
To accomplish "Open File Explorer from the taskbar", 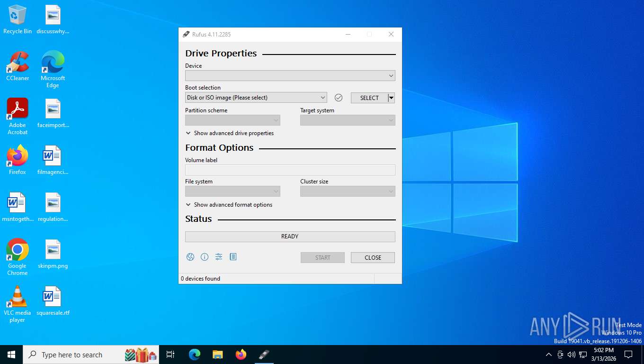I will click(x=218, y=355).
